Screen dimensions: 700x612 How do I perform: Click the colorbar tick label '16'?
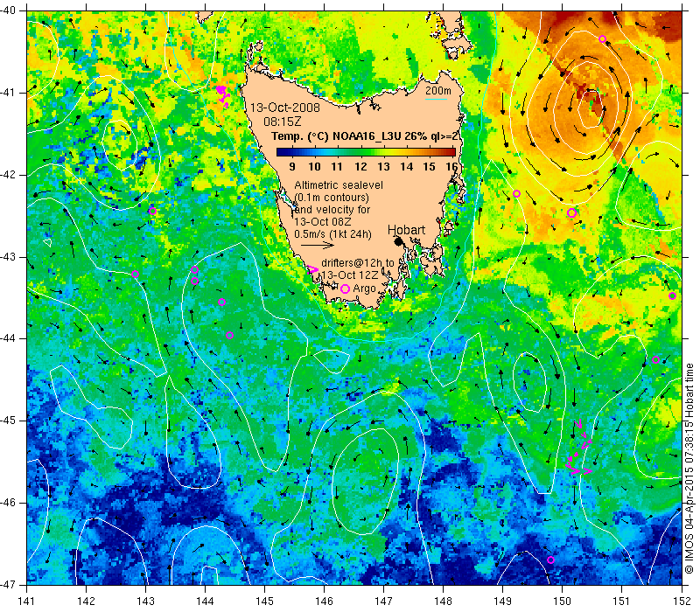pyautogui.click(x=451, y=166)
